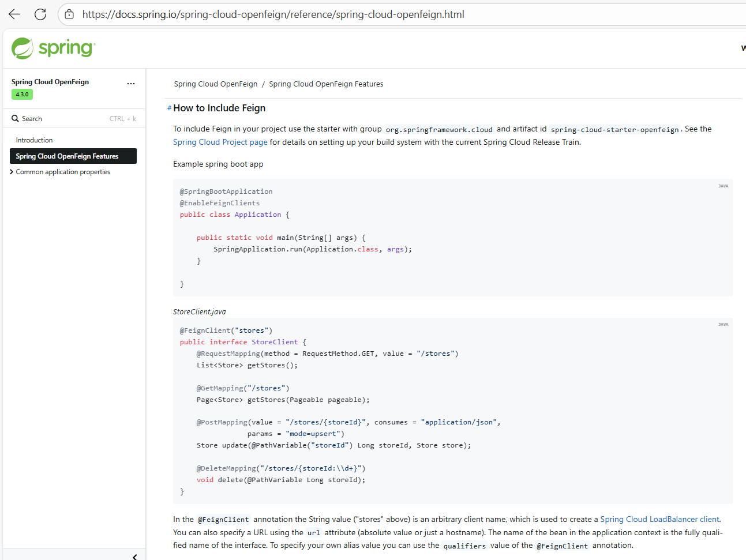Open Spring Cloud OpenFeign breadcrumb link
746x560 pixels.
click(x=216, y=84)
